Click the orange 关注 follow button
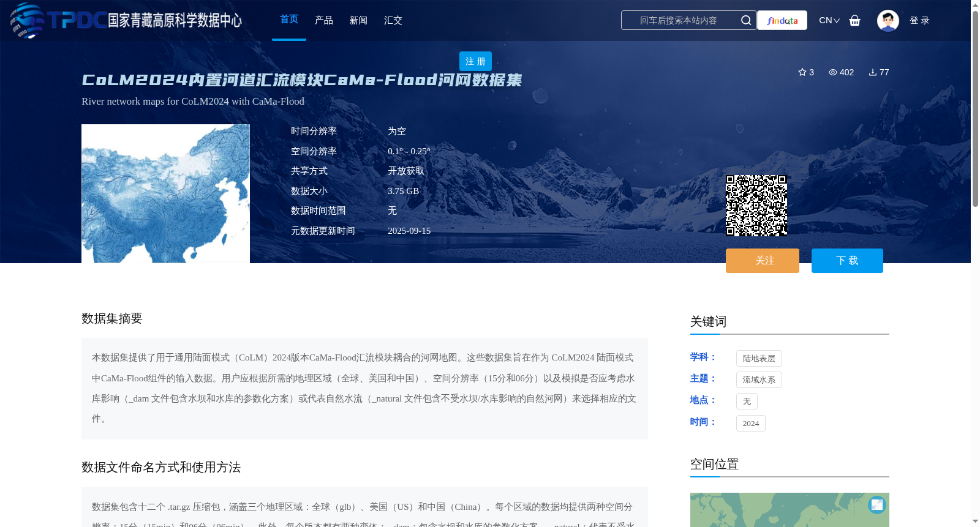 pos(763,261)
